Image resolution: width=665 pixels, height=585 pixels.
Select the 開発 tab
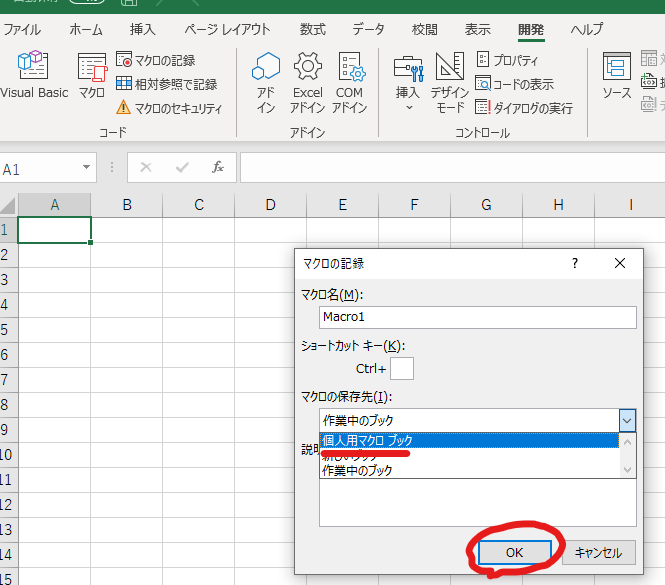(531, 29)
